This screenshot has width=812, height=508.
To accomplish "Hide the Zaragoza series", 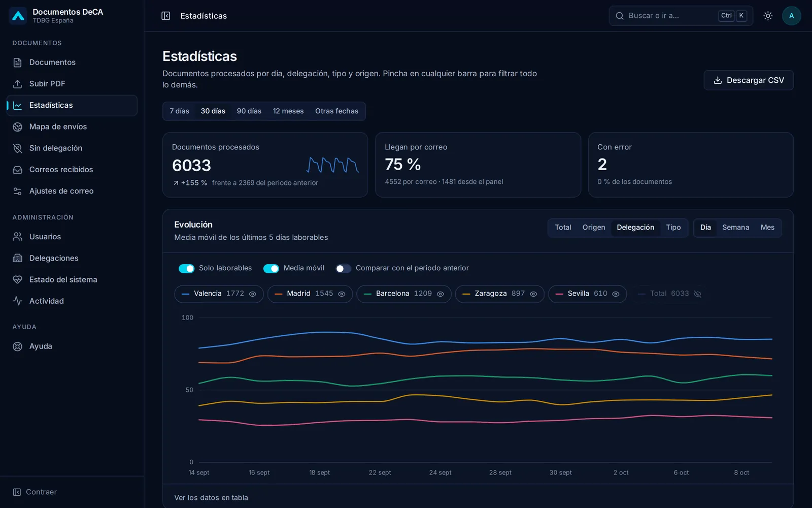I will pyautogui.click(x=500, y=294).
